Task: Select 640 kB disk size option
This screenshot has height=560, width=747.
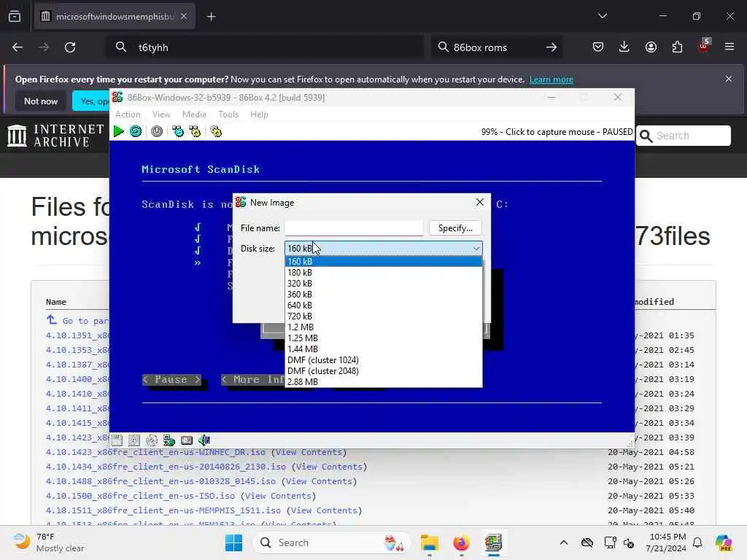Action: (x=384, y=306)
